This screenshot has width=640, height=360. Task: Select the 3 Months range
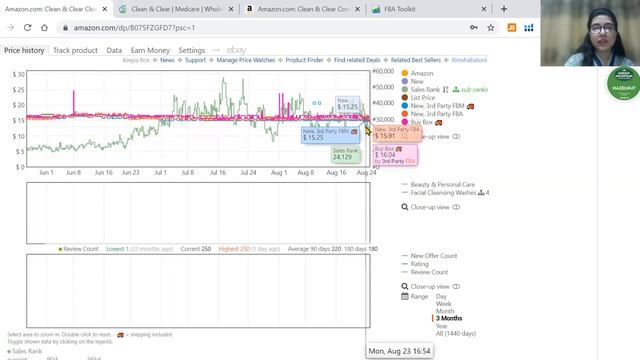coord(449,318)
